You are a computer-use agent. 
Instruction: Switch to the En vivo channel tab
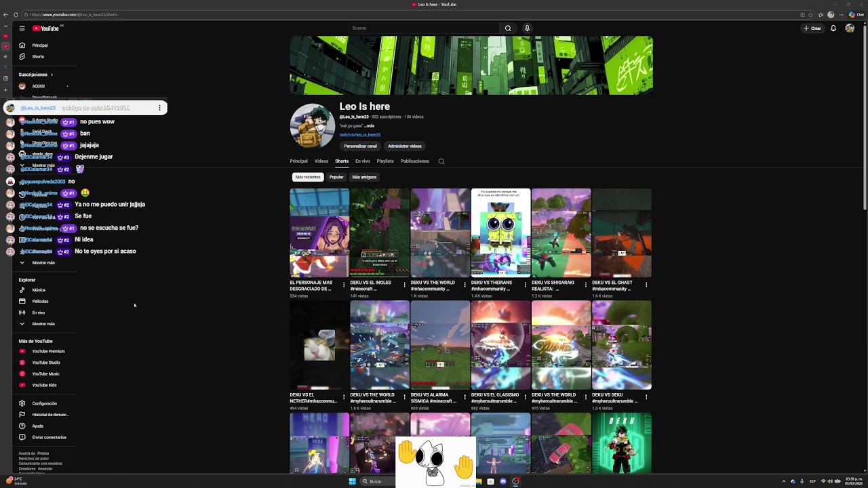coord(363,161)
